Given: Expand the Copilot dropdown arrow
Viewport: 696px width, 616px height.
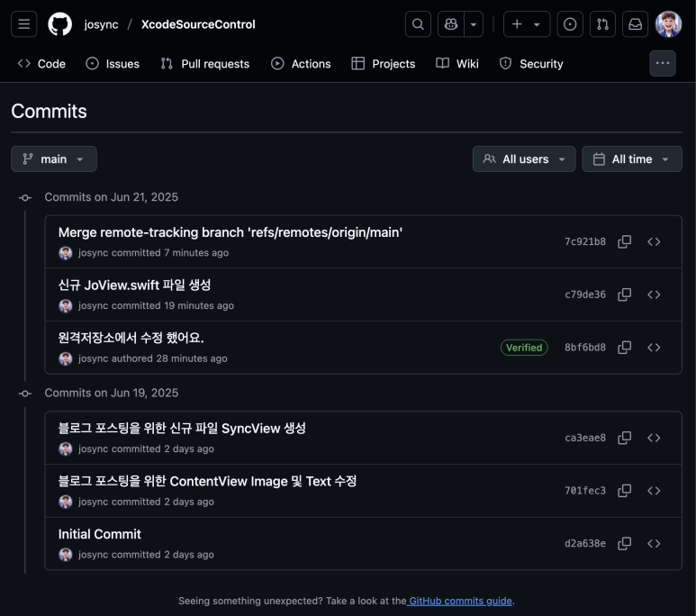Looking at the screenshot, I should (474, 24).
